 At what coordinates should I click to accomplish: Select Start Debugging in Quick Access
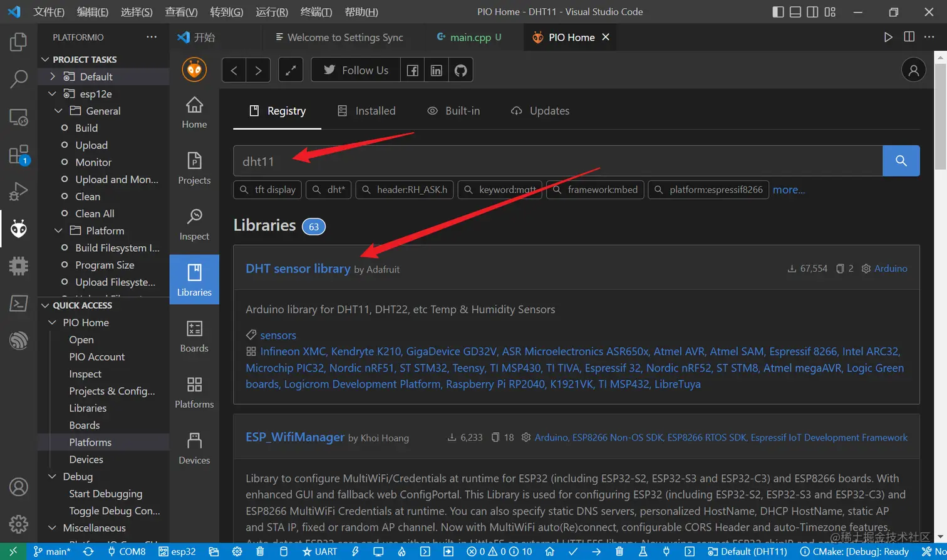tap(106, 494)
